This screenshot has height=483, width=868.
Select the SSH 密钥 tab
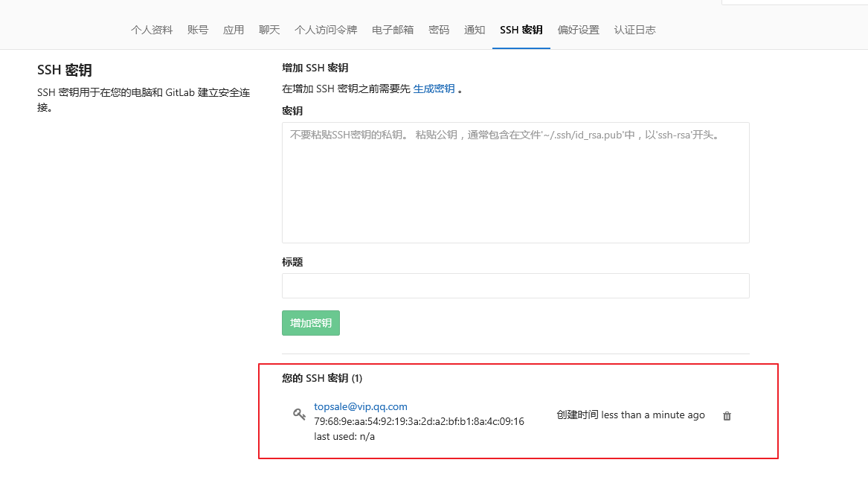coord(521,30)
